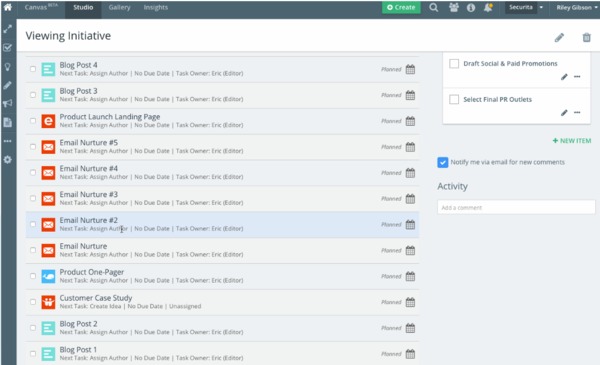Image resolution: width=600 pixels, height=365 pixels.
Task: Open the Email Nurture #4 title
Action: tap(89, 168)
